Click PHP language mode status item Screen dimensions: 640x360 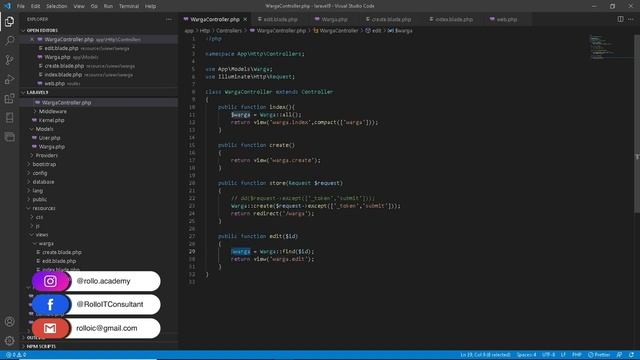[576, 355]
